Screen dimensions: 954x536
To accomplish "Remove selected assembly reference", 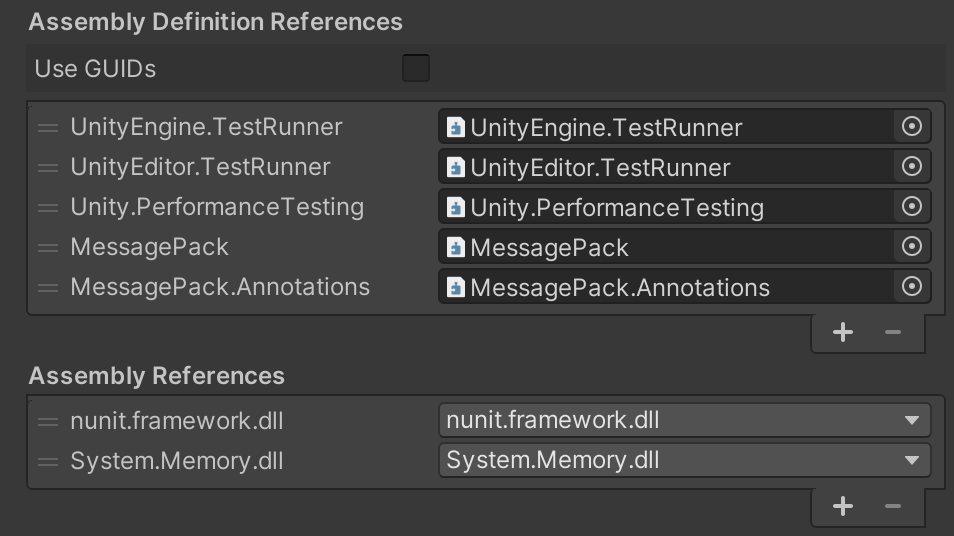I will point(893,507).
